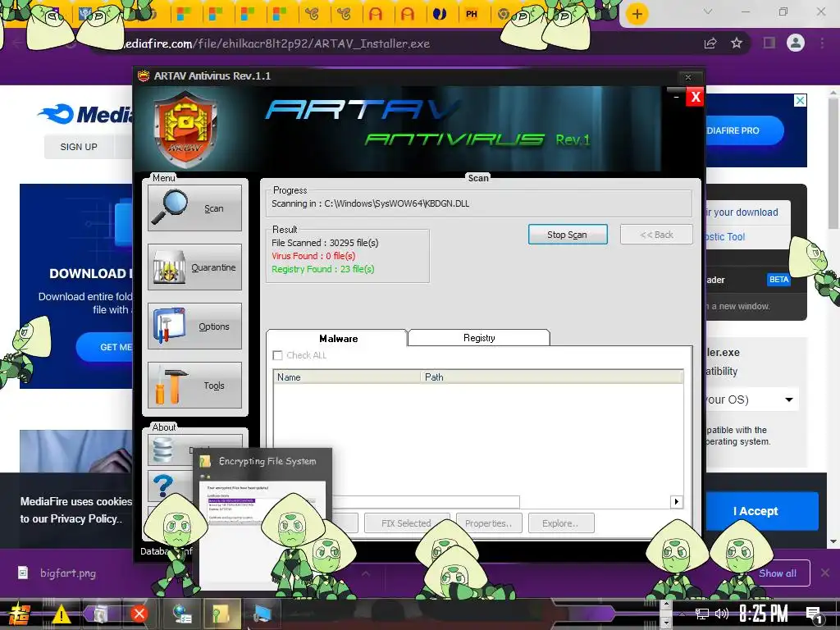Open the browser side panel icon

click(x=769, y=43)
